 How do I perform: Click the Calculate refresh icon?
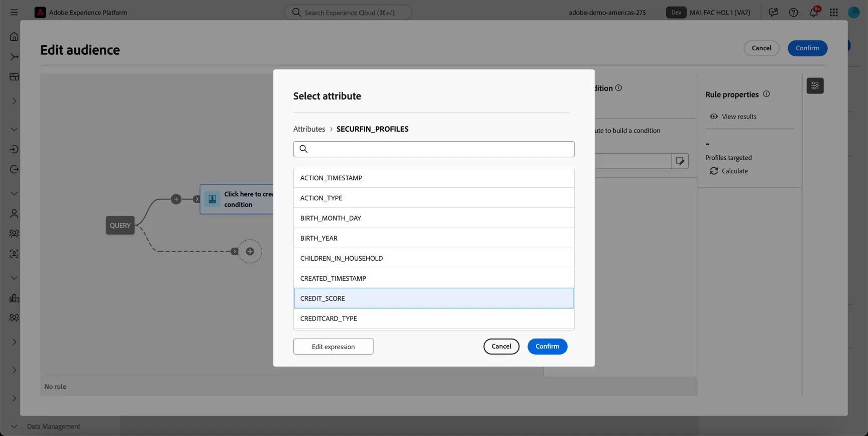pyautogui.click(x=714, y=171)
